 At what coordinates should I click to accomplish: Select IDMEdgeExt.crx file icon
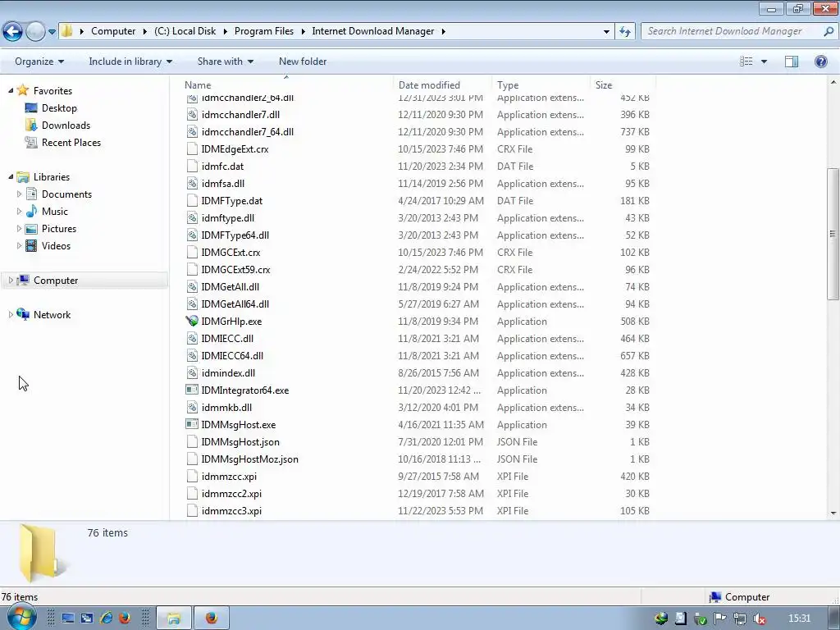point(192,149)
